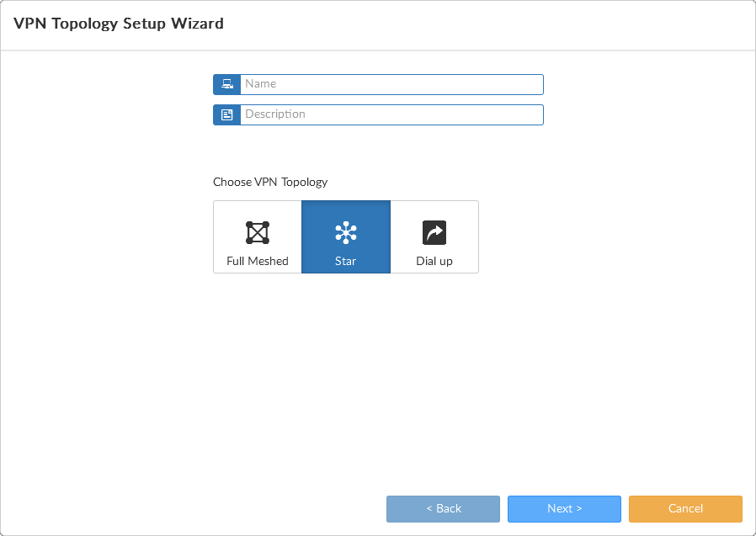756x536 pixels.
Task: Click the crossed mesh network icon
Action: click(257, 230)
